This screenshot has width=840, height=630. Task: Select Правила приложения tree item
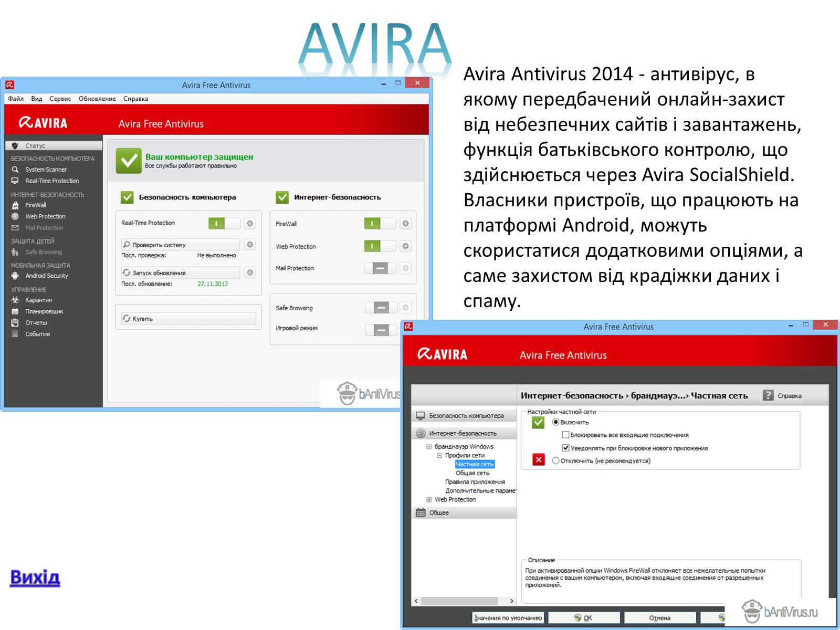pyautogui.click(x=475, y=482)
